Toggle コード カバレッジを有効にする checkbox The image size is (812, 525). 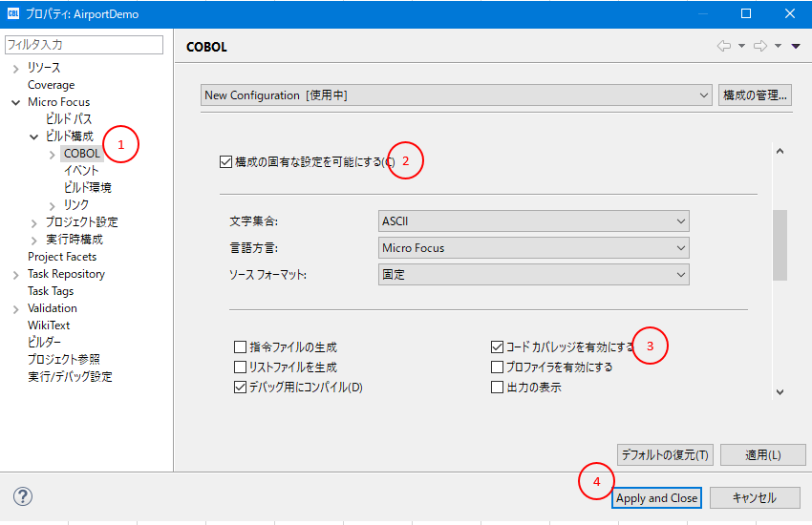(x=497, y=346)
